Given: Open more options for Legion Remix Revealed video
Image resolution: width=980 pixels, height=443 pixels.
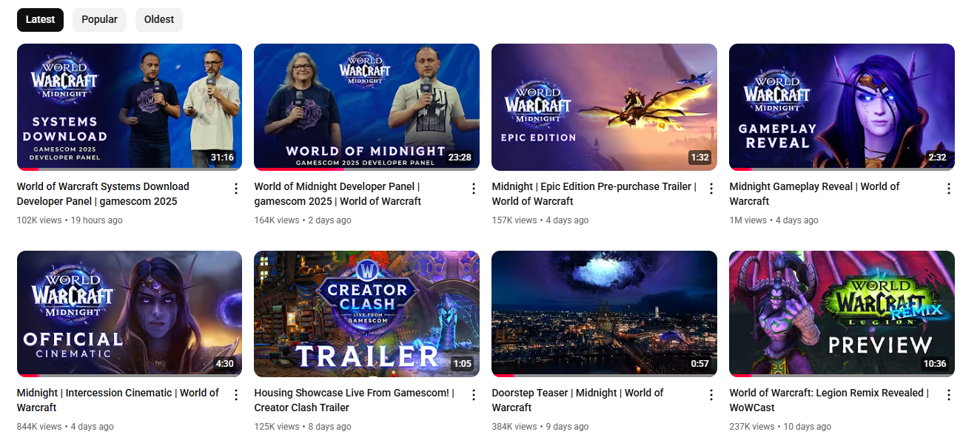Looking at the screenshot, I should [x=949, y=395].
